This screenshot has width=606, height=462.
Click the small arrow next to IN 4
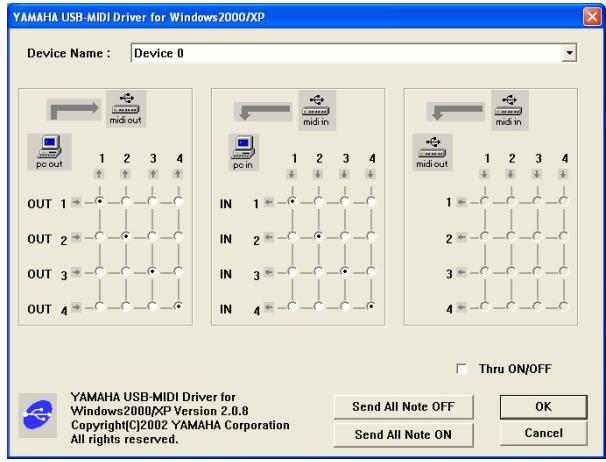pyautogui.click(x=269, y=308)
